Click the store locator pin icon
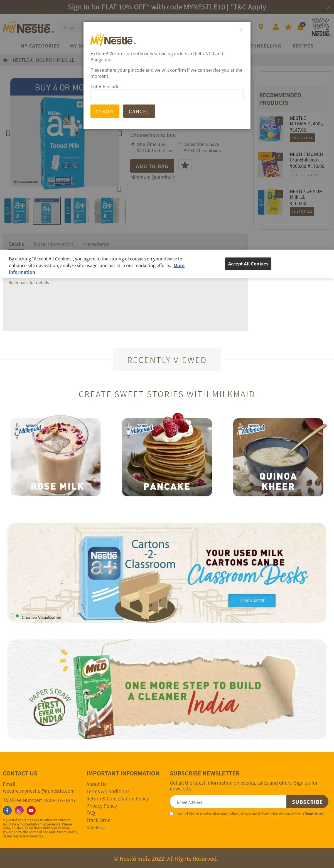Viewport: 334px width, 868px height. point(261,27)
